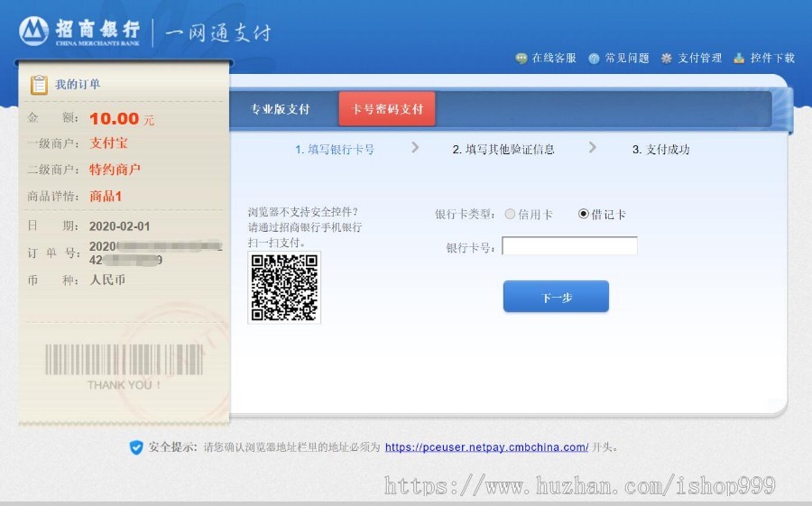This screenshot has width=812, height=506.
Task: Click step 2. 填写其他验证信息
Action: tap(503, 150)
